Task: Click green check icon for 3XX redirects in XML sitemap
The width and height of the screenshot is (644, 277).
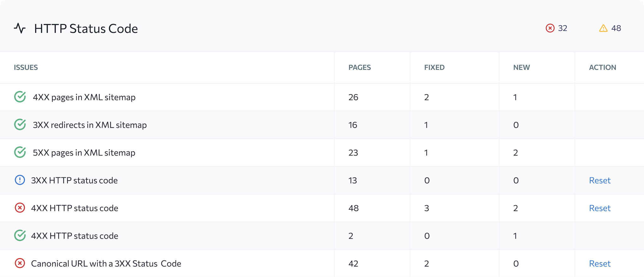Action: tap(20, 125)
